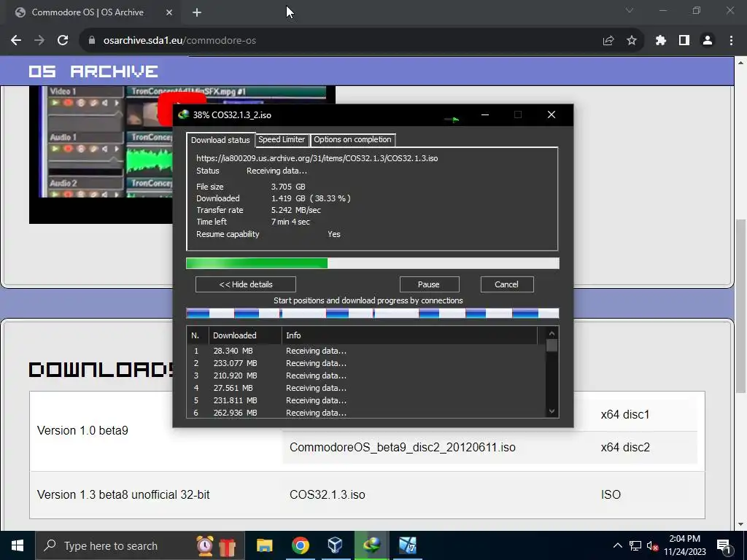This screenshot has height=560, width=747.
Task: Show hidden system tray icons
Action: (x=617, y=545)
